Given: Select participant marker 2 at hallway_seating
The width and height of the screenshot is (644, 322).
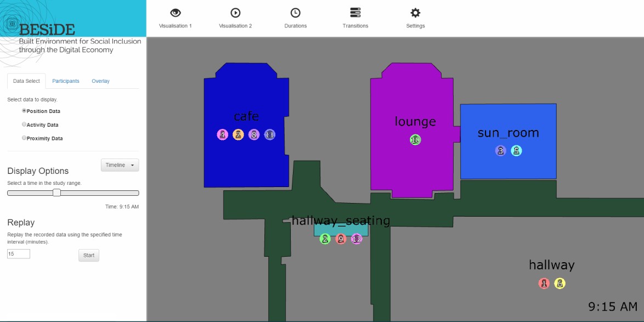Looking at the screenshot, I should 325,239.
